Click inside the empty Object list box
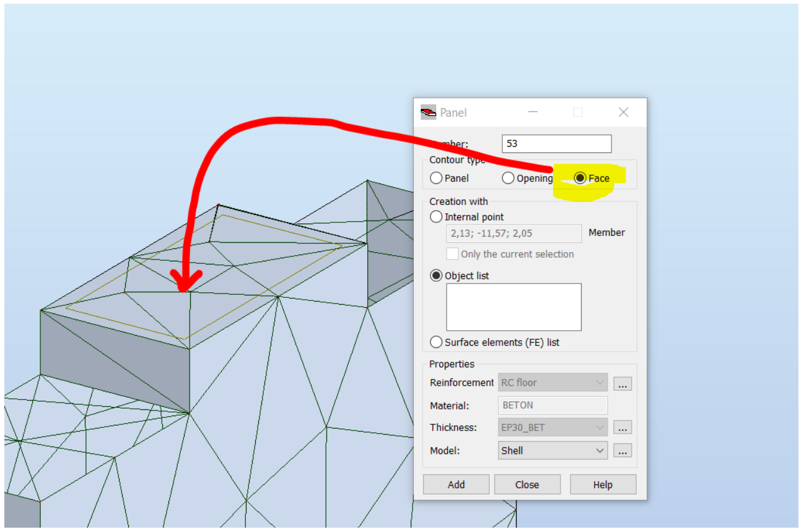804x532 pixels. point(513,307)
